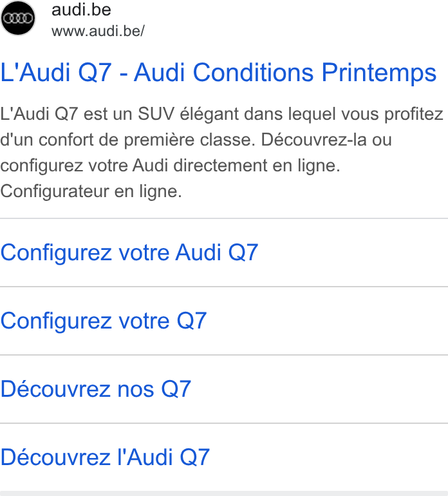Click the 'Découvrez-la ou' text in description
Image resolution: width=448 pixels, height=496 pixels.
tap(326, 140)
